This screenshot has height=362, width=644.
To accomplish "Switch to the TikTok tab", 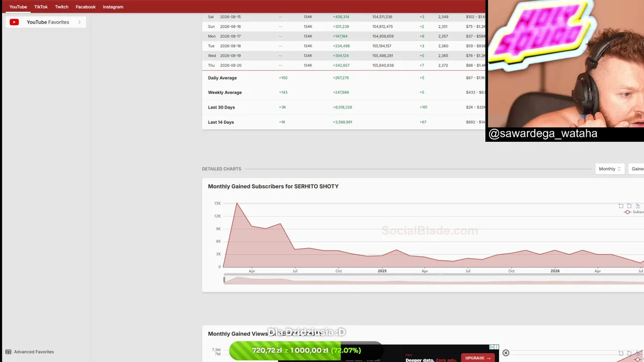I will [x=41, y=7].
